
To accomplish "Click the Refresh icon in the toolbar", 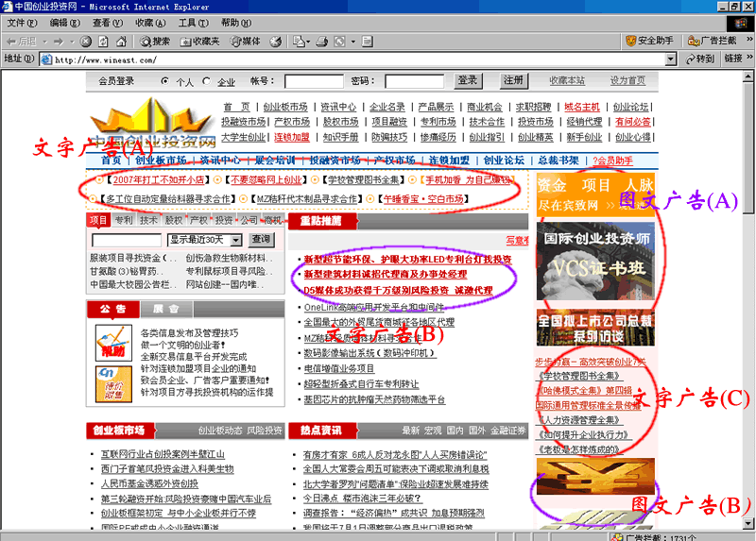I will (103, 42).
